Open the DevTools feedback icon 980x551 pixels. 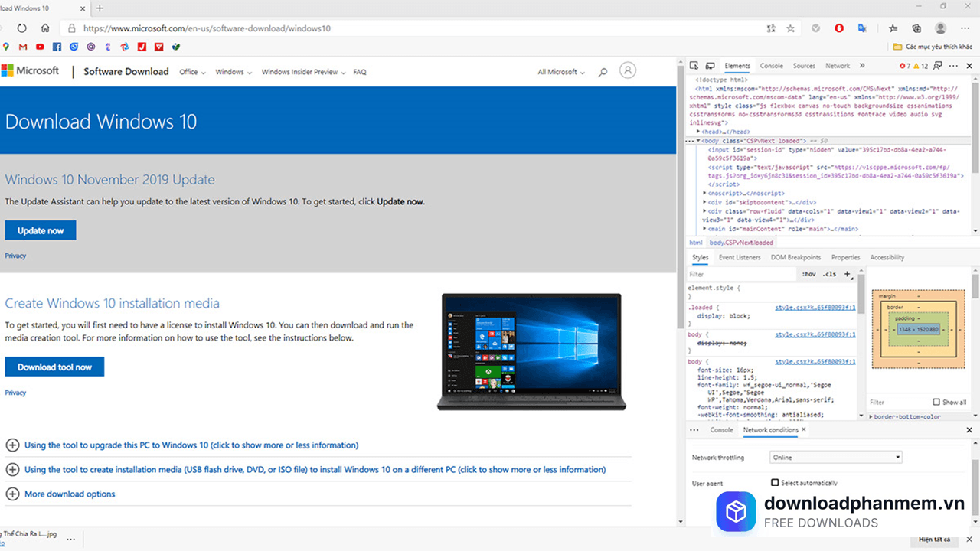click(x=938, y=67)
